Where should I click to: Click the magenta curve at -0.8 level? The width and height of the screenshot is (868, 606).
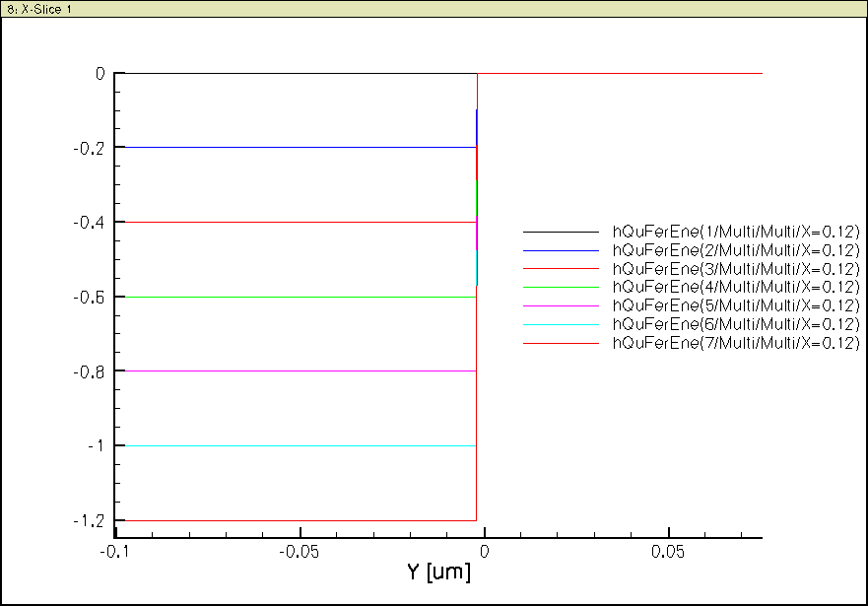pos(299,370)
